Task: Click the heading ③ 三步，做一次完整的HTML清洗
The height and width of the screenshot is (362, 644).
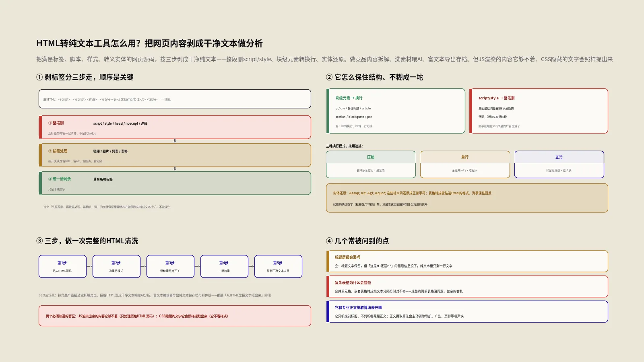Action: pyautogui.click(x=87, y=241)
